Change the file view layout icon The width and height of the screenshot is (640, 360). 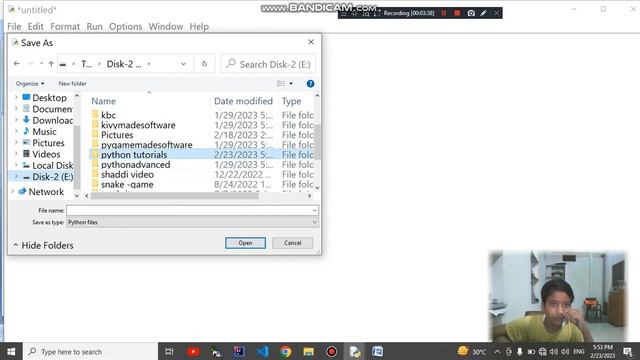pos(281,84)
